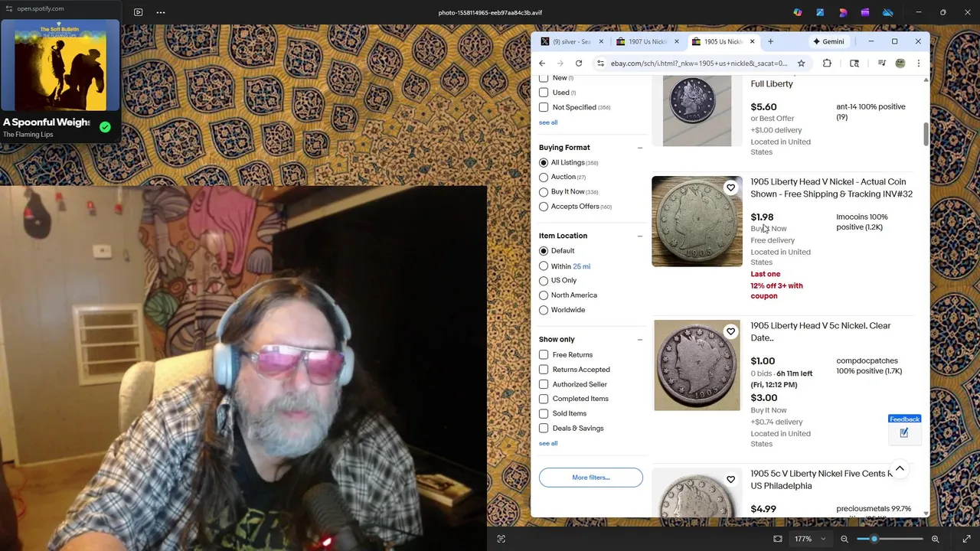Screen dimensions: 980x551
Task: Click the fullscreen expand icon in photo viewer
Action: pos(966,539)
